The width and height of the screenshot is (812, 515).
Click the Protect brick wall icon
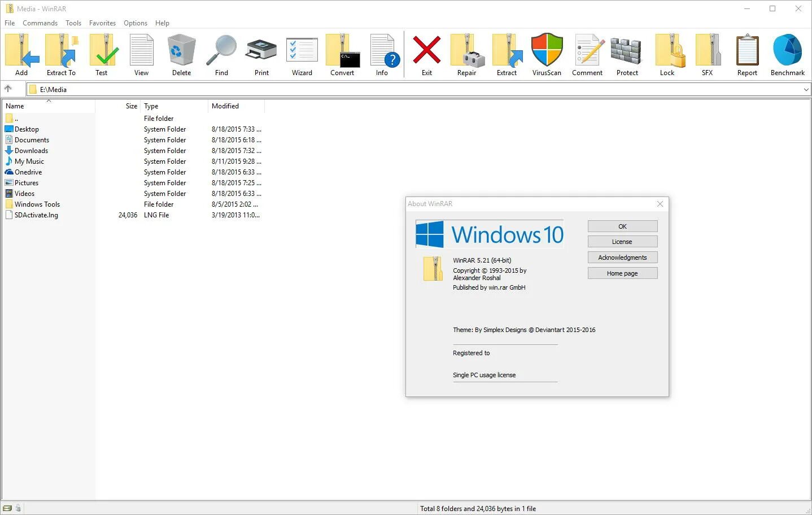click(x=627, y=55)
